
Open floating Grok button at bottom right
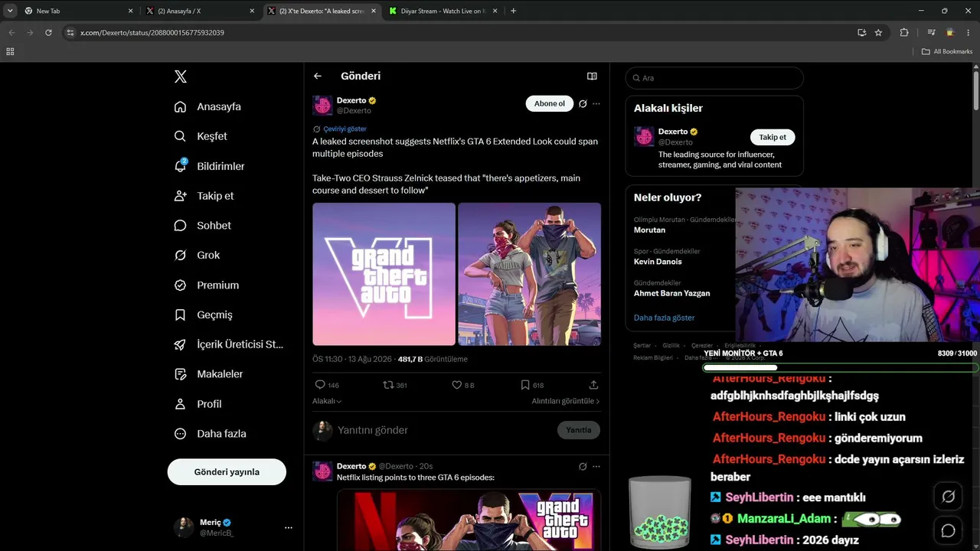(x=948, y=497)
